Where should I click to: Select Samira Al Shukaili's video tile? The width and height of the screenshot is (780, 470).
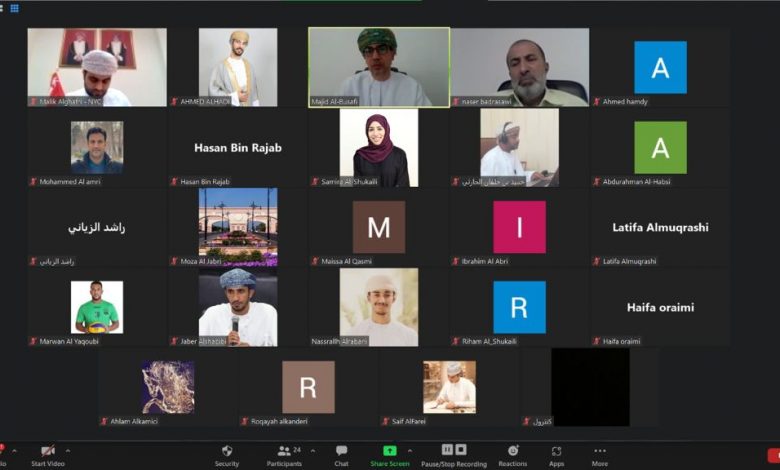point(378,147)
